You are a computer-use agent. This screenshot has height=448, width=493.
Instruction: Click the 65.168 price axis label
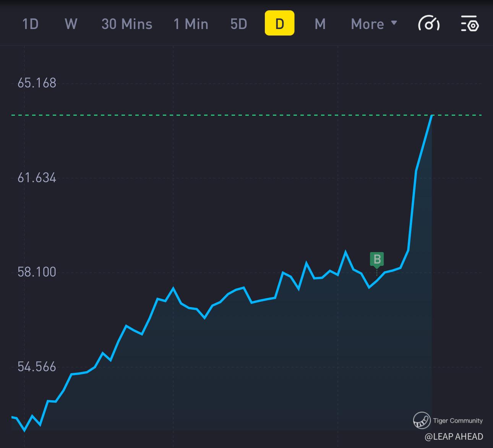(x=37, y=83)
